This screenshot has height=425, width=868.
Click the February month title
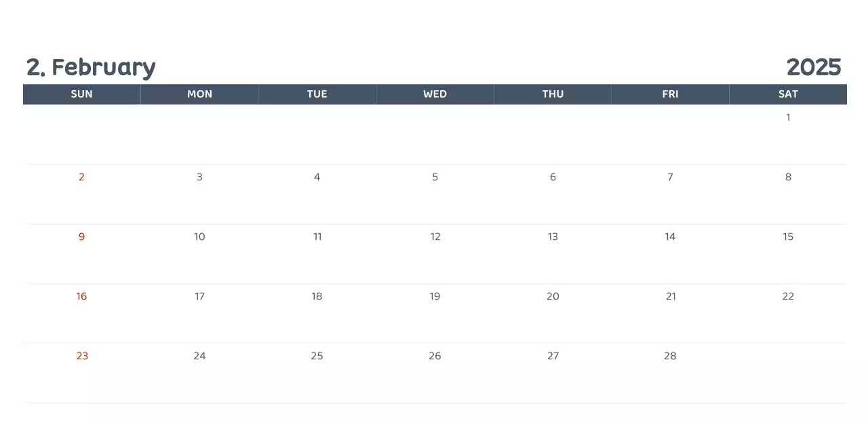(91, 67)
